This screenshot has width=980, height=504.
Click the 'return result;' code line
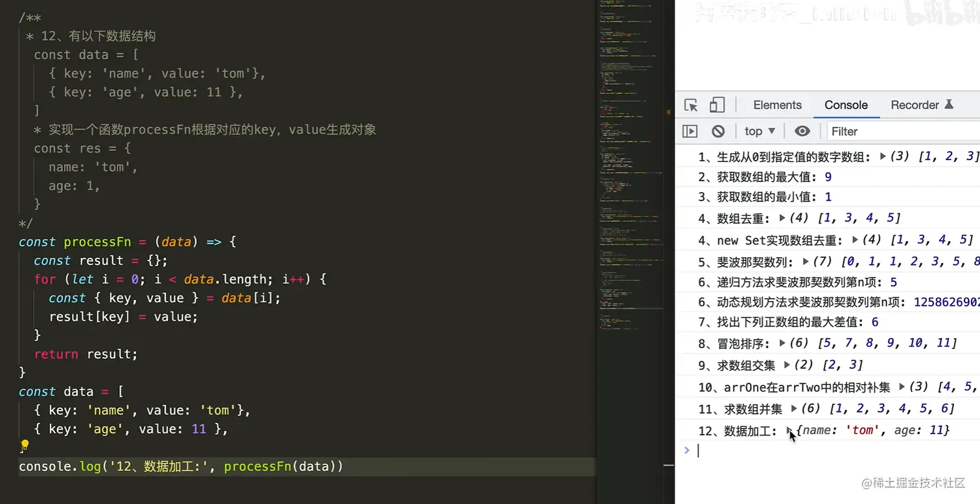[86, 354]
